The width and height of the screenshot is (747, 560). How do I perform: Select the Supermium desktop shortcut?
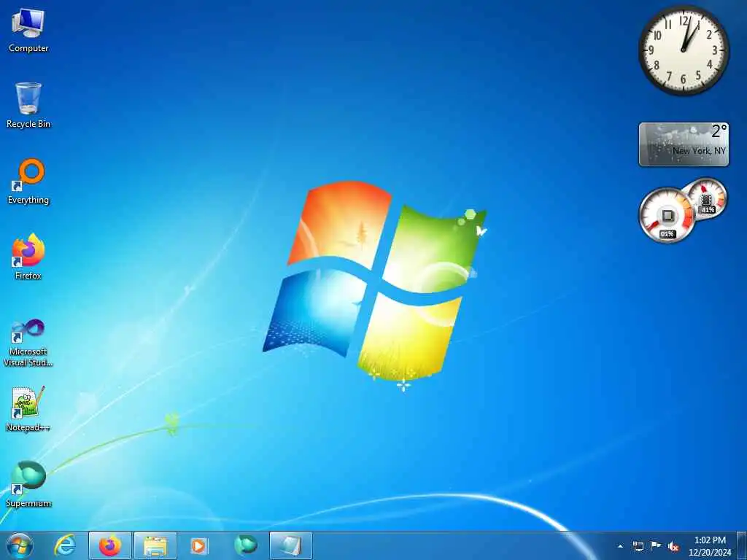tap(28, 484)
